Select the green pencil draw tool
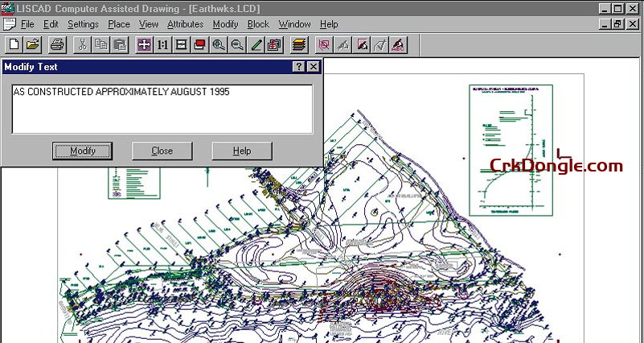The image size is (644, 343). tap(256, 43)
